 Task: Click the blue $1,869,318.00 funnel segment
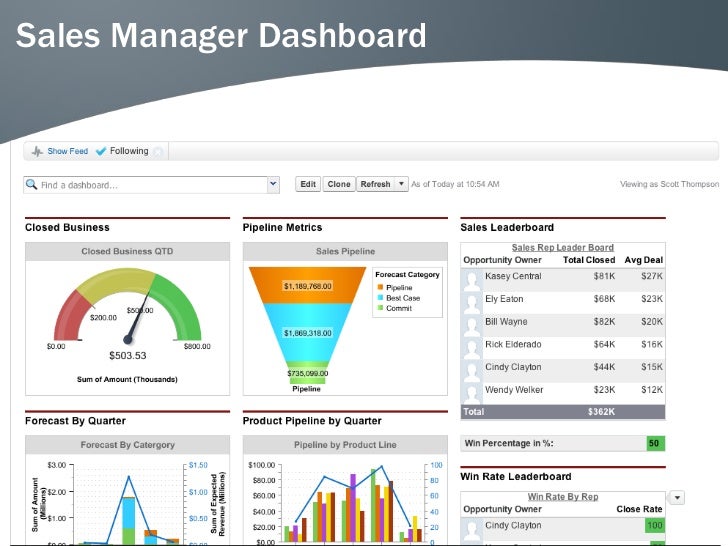pyautogui.click(x=307, y=332)
